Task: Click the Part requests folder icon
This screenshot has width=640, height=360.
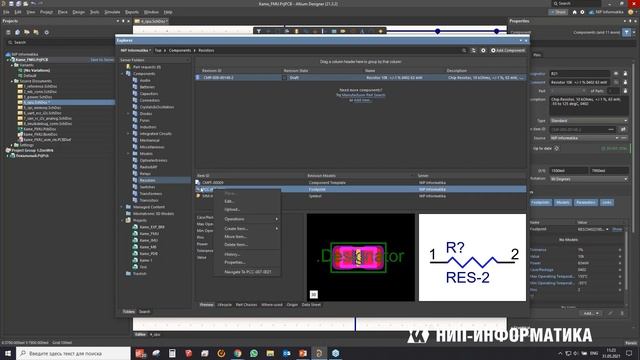Action: [128, 67]
